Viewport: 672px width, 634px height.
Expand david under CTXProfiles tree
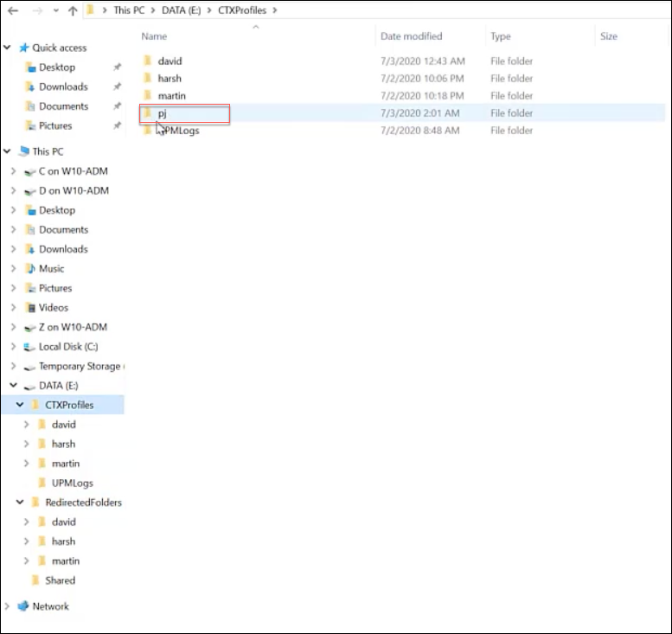point(27,425)
